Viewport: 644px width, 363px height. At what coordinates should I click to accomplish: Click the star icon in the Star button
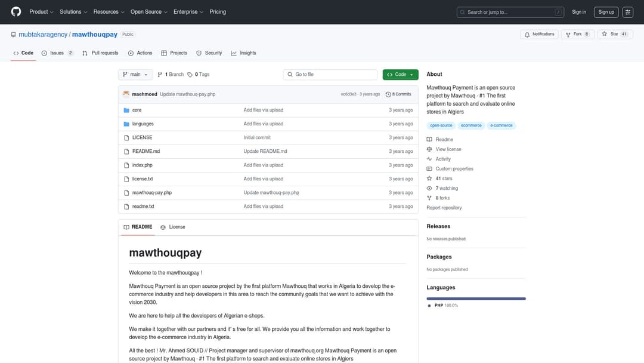tap(604, 34)
